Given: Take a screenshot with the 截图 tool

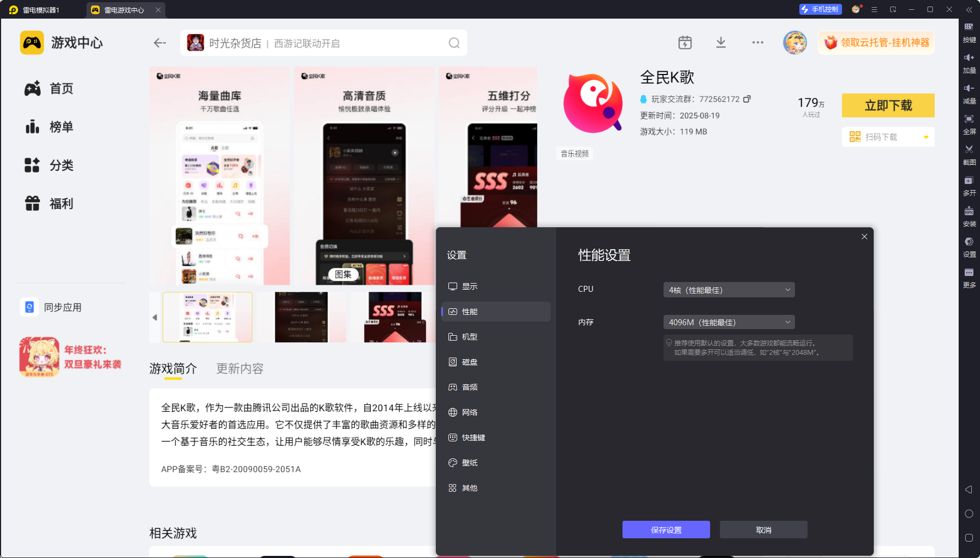Looking at the screenshot, I should [969, 156].
